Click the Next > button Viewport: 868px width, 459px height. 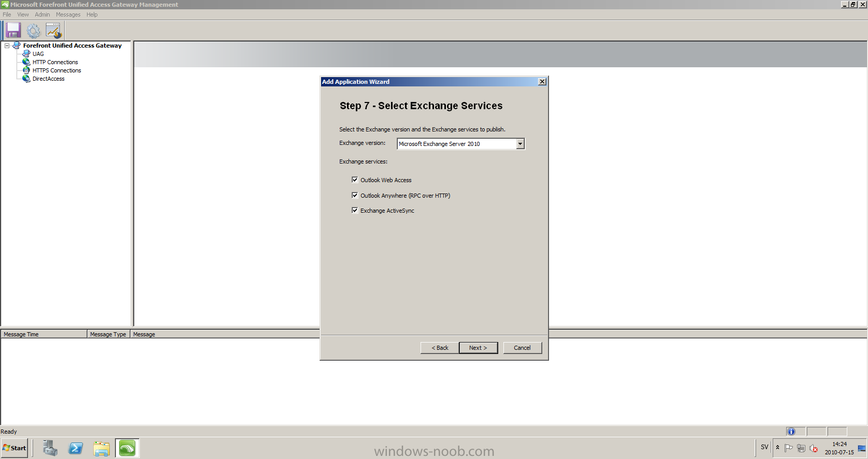(478, 348)
